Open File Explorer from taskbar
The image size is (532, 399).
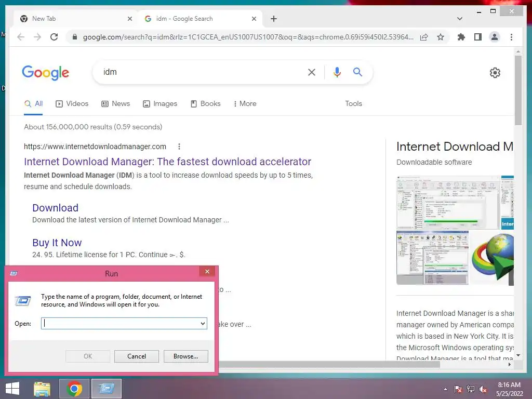42,389
